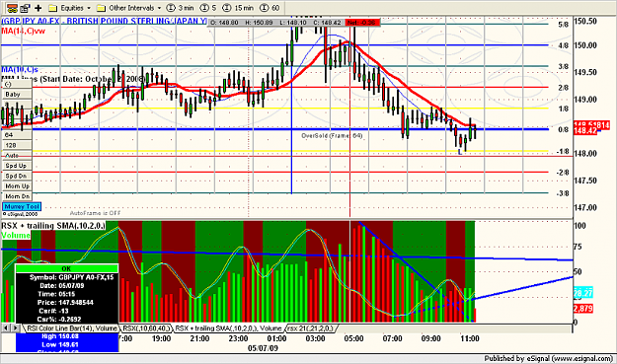Click the GBP JPY A0-FX chart title
617x364 pixels.
[x=104, y=21]
